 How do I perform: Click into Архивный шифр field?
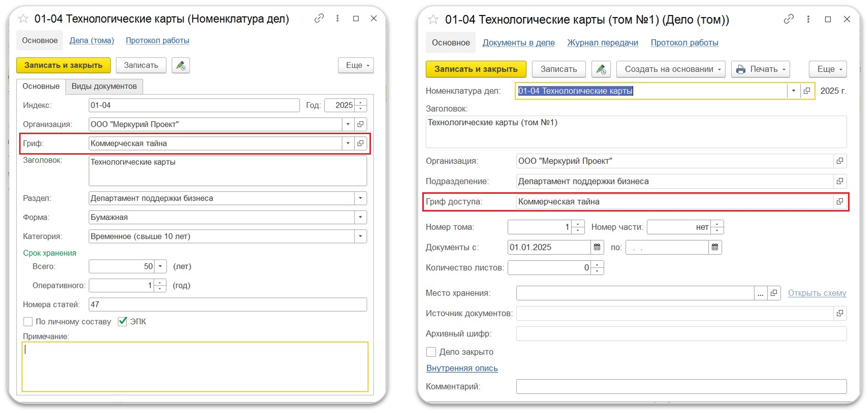pos(681,334)
